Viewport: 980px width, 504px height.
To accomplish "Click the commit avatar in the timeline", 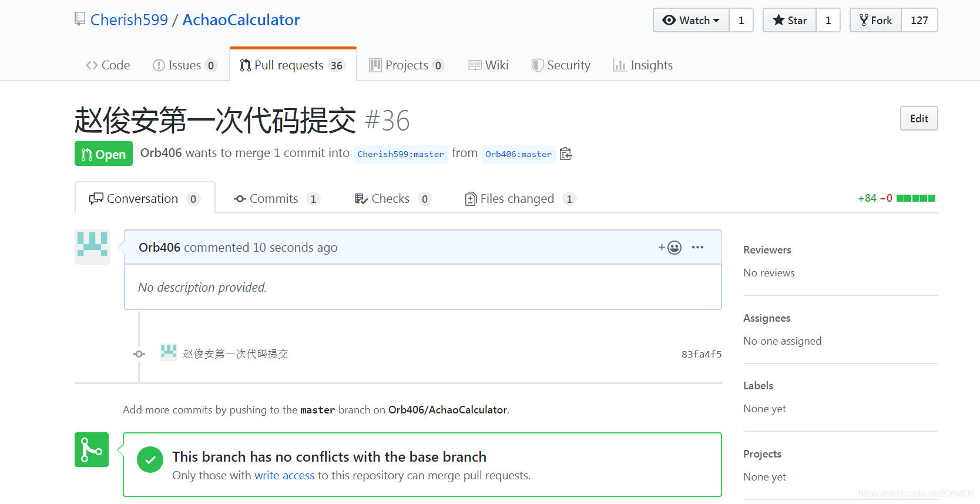I will 169,353.
